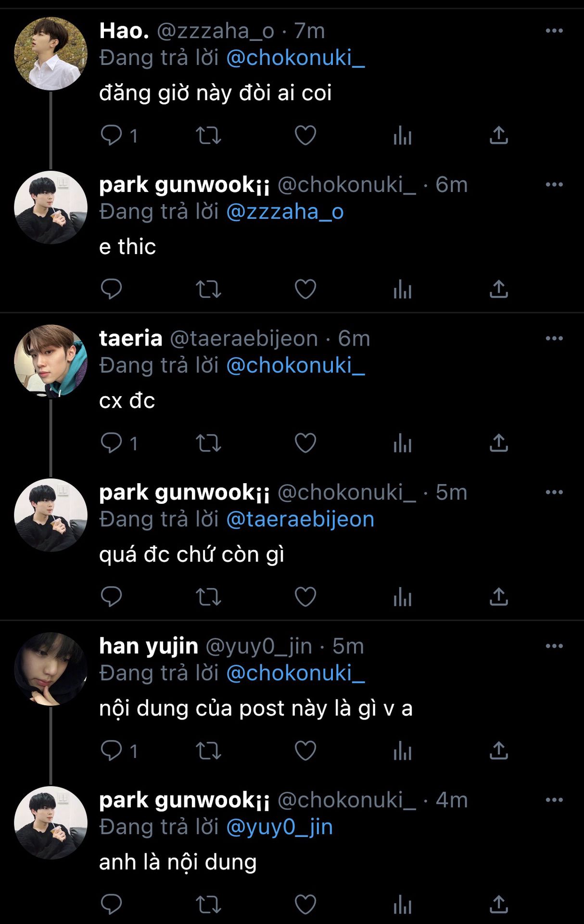The width and height of the screenshot is (584, 924).
Task: Open more options on han yujin's tweet
Action: click(554, 646)
